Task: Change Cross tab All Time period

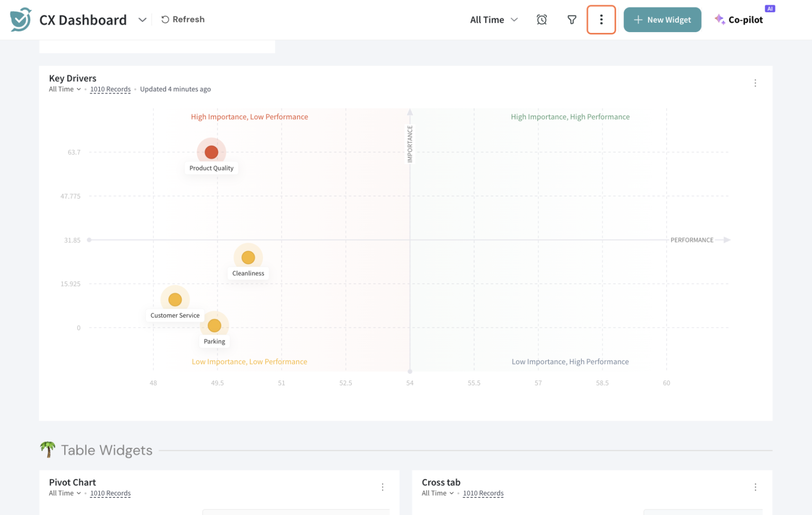Action: pyautogui.click(x=437, y=493)
